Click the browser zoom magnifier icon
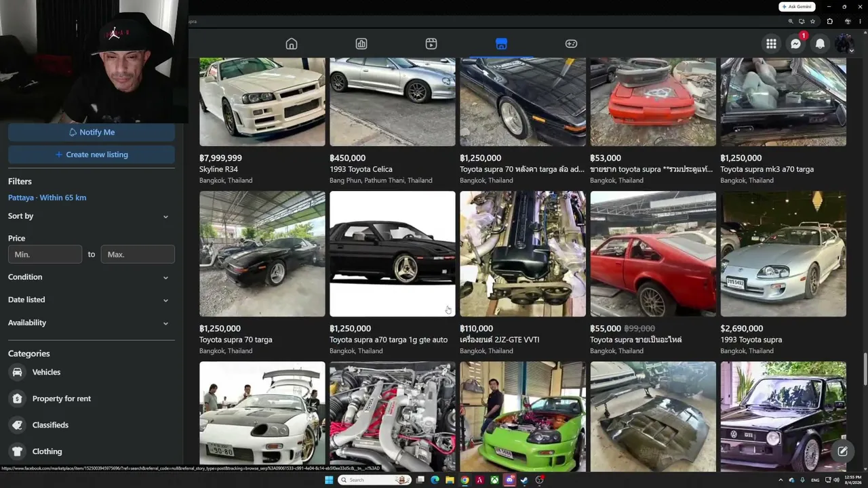Image resolution: width=868 pixels, height=488 pixels. (x=791, y=21)
